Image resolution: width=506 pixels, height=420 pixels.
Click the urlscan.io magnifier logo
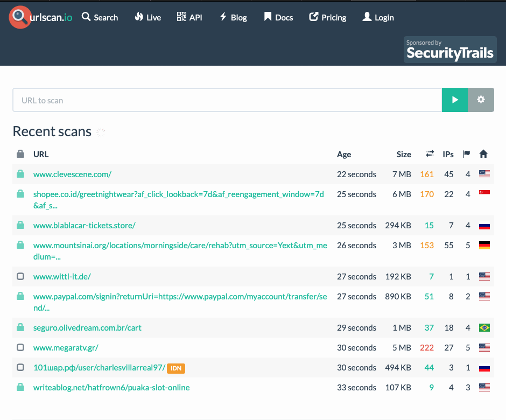pyautogui.click(x=20, y=17)
